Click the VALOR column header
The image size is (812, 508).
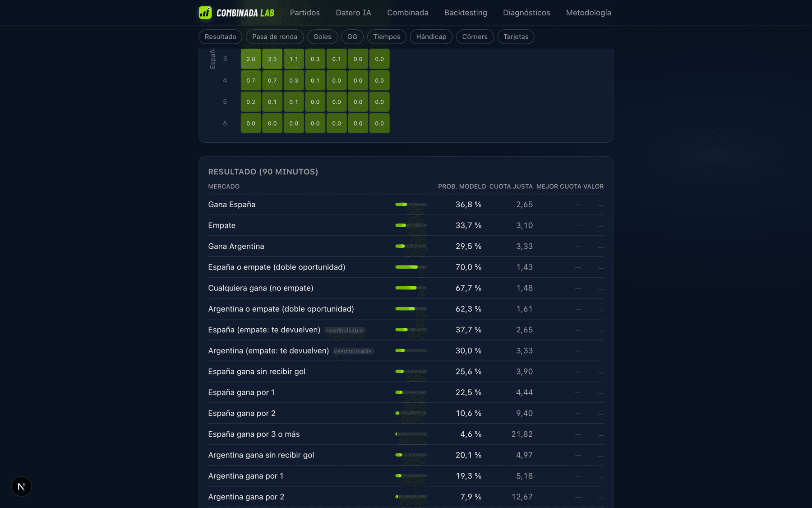click(x=594, y=186)
